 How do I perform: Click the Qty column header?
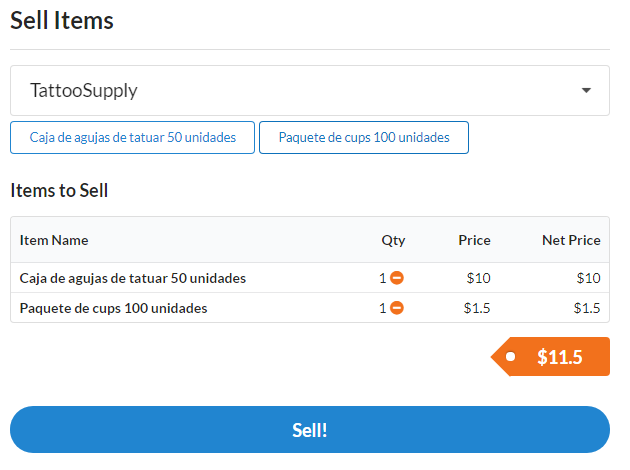click(x=393, y=240)
